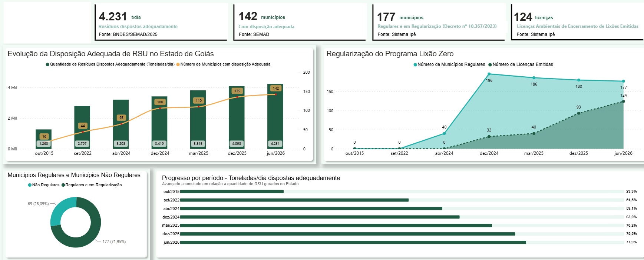Screen dimensions: 644x260
Task: Click the orange '110' line data label
Action: click(199, 101)
